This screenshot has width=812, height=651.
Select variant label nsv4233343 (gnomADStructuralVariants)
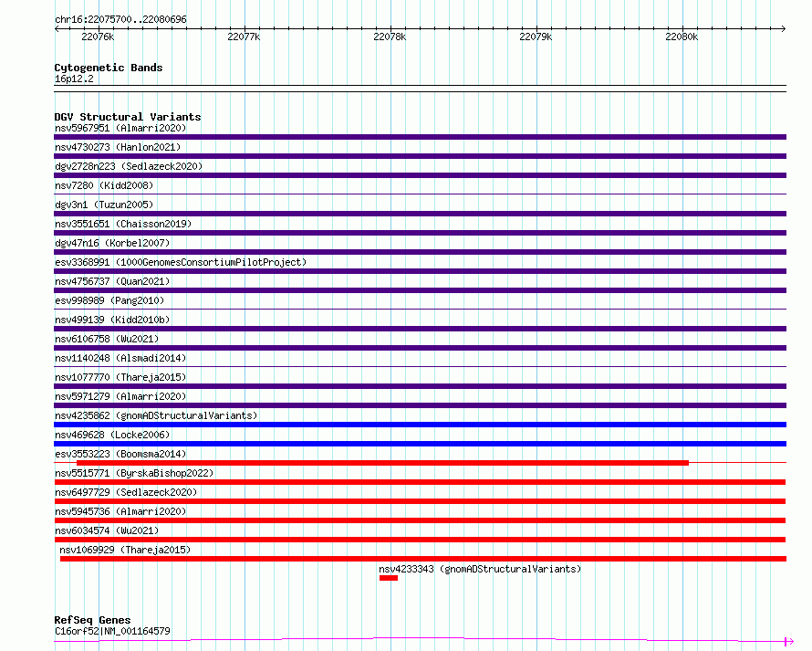click(x=480, y=569)
